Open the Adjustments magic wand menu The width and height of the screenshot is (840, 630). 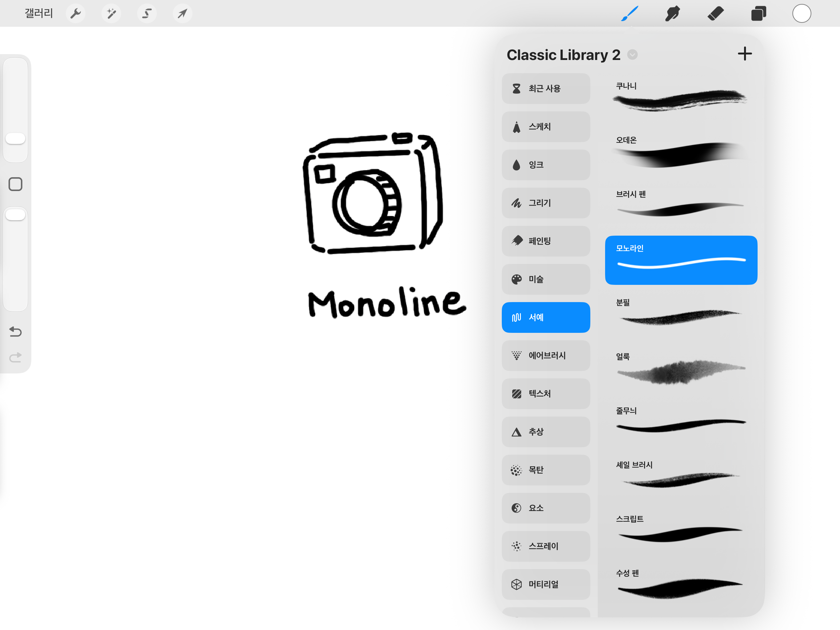(111, 14)
